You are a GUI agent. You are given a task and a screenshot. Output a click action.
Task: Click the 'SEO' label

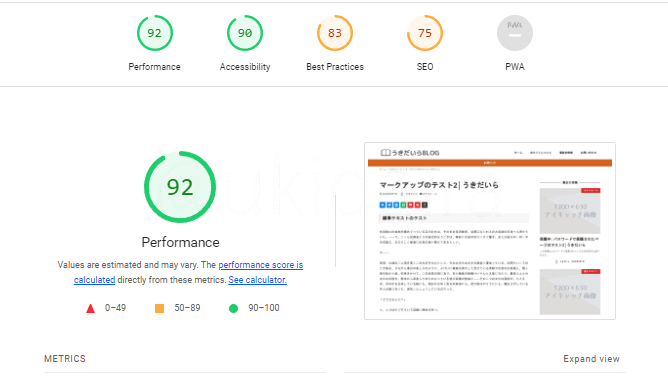pyautogui.click(x=425, y=67)
